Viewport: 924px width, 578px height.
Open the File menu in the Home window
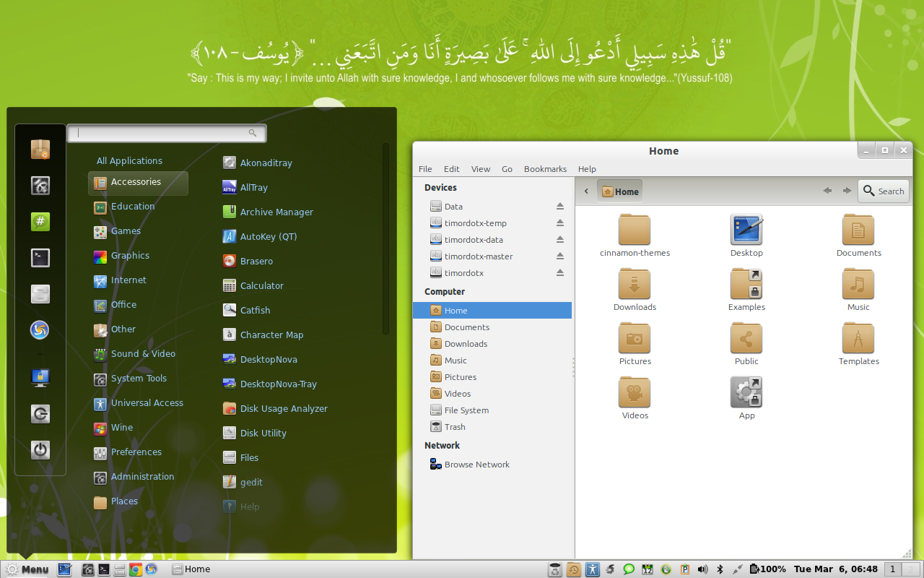425,169
